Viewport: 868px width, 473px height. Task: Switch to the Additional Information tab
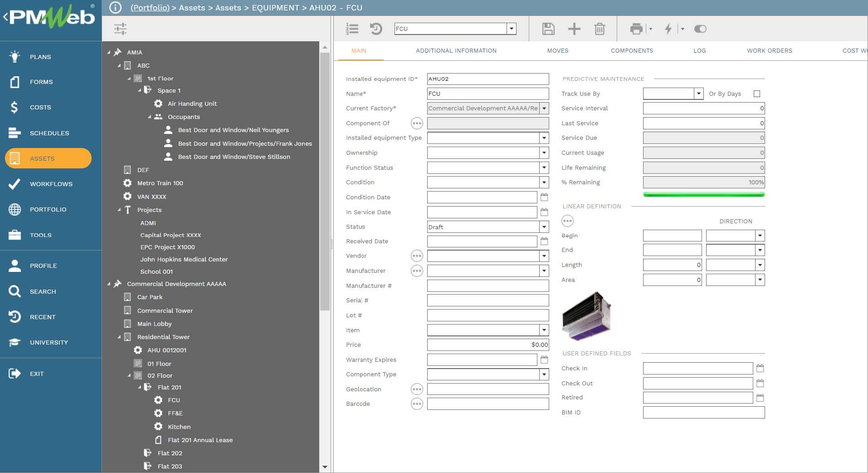456,51
